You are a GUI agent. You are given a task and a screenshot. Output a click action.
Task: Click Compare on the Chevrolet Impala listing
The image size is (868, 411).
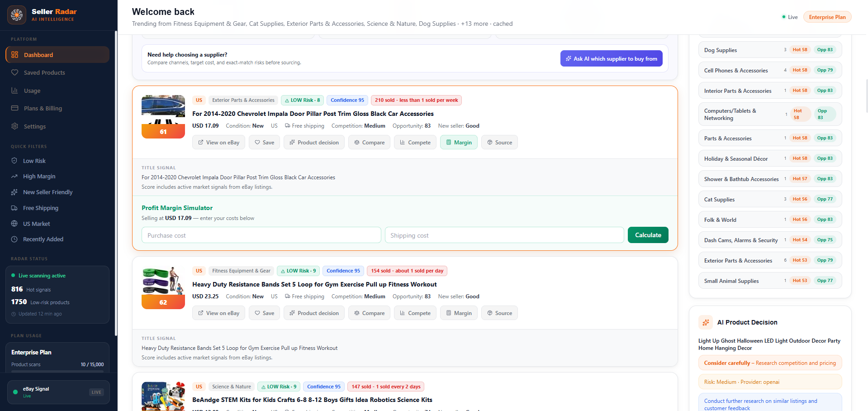tap(369, 142)
